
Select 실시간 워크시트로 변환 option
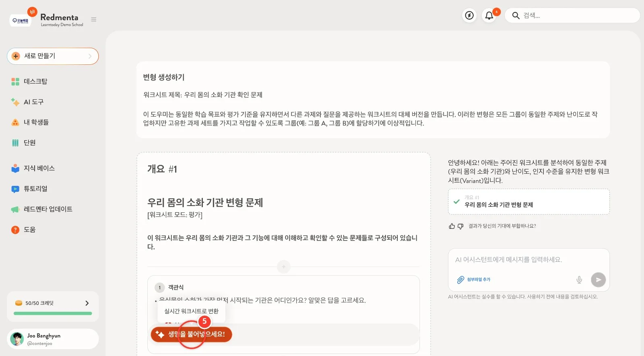[192, 311]
